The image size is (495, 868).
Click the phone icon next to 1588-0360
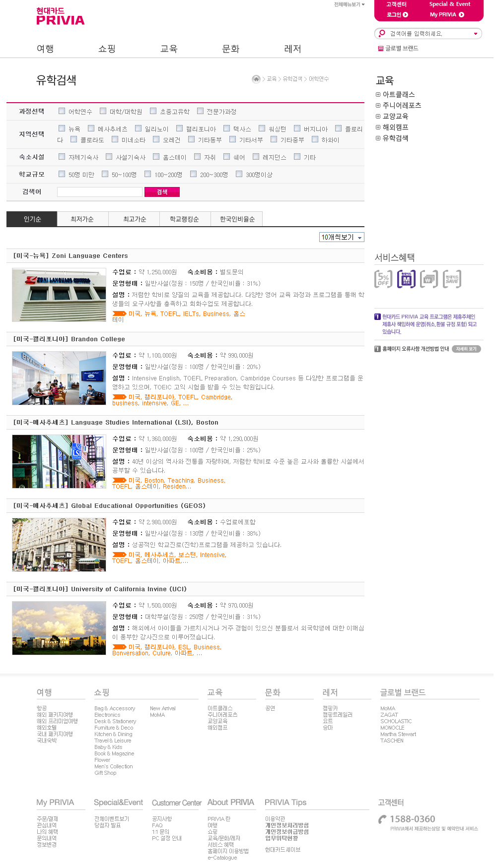[x=382, y=819]
